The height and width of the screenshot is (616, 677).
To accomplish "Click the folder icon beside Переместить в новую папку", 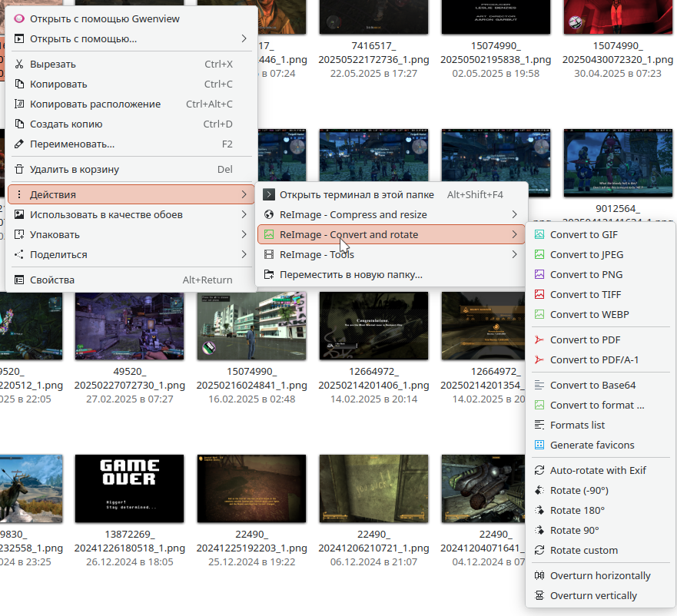I will [269, 274].
